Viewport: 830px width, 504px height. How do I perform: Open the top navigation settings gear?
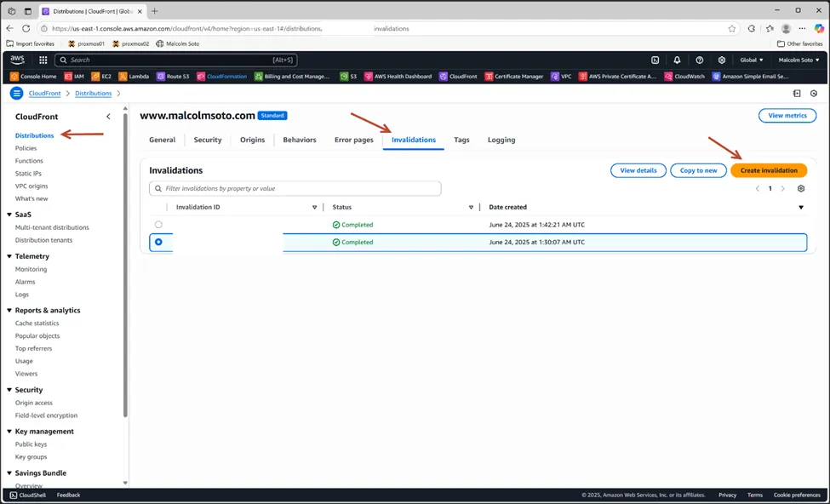tap(721, 60)
